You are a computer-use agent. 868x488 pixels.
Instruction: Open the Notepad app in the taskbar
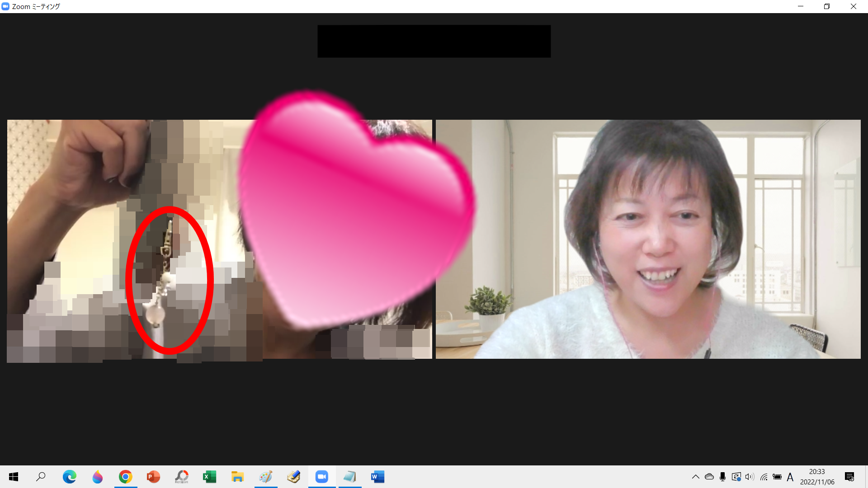point(349,477)
